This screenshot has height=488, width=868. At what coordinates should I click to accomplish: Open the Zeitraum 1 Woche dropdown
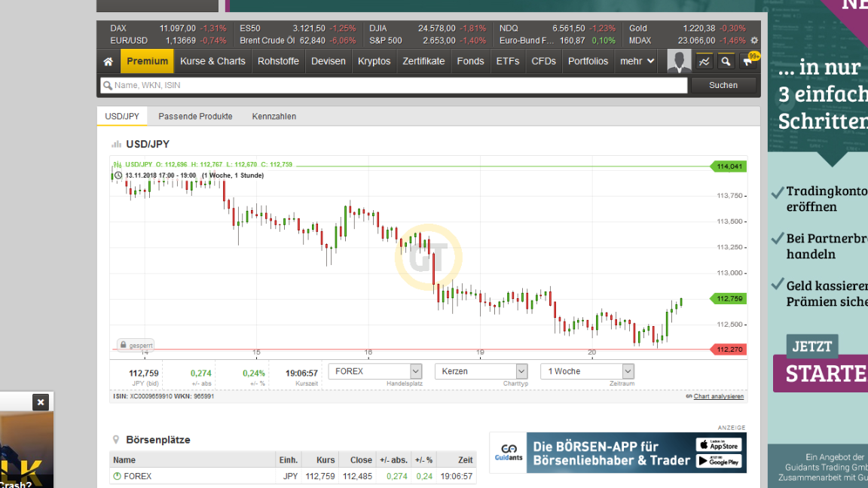(x=587, y=371)
